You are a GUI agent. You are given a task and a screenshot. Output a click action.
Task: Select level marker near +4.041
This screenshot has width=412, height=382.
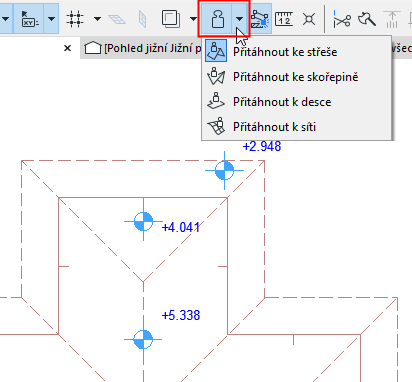pyautogui.click(x=143, y=221)
